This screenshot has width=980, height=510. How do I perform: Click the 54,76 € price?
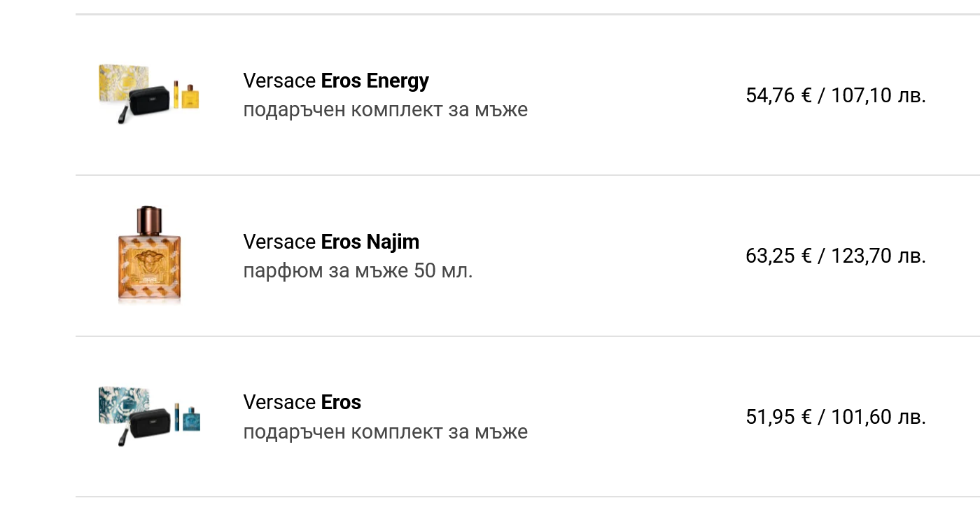tap(778, 95)
